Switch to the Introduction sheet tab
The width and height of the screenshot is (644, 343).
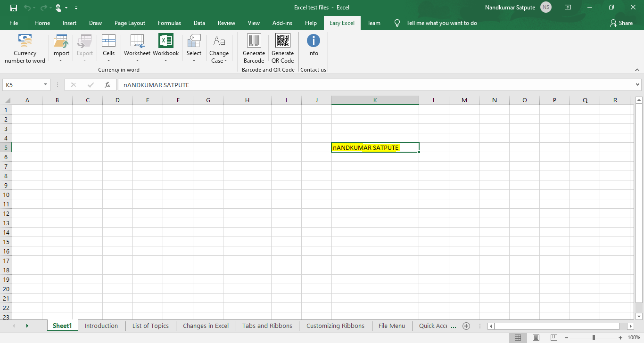pos(101,326)
